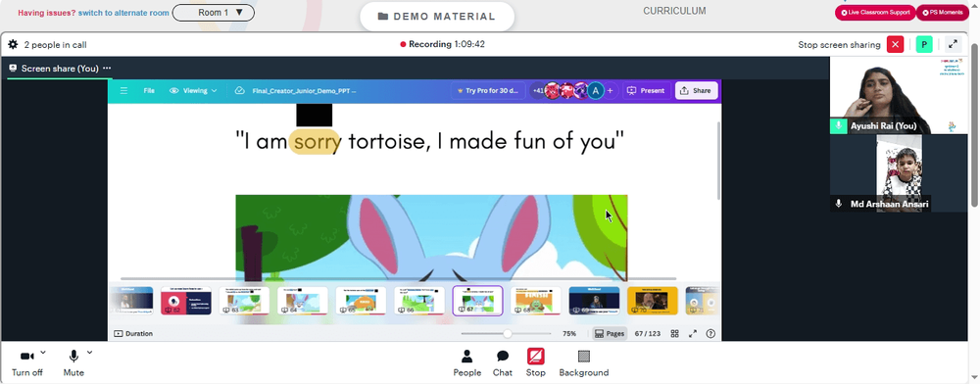Open the Room 1 dropdown
The height and width of the screenshot is (384, 980).
click(213, 13)
